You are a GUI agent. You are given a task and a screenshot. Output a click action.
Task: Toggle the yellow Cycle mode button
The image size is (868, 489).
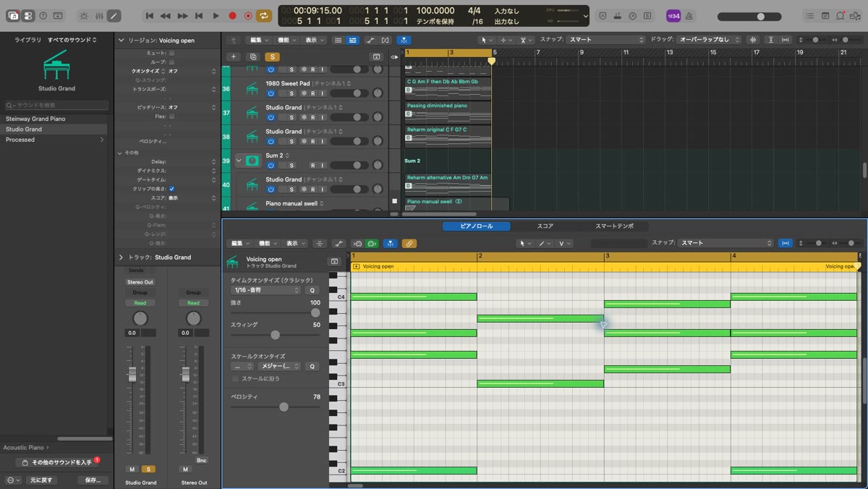pyautogui.click(x=265, y=15)
